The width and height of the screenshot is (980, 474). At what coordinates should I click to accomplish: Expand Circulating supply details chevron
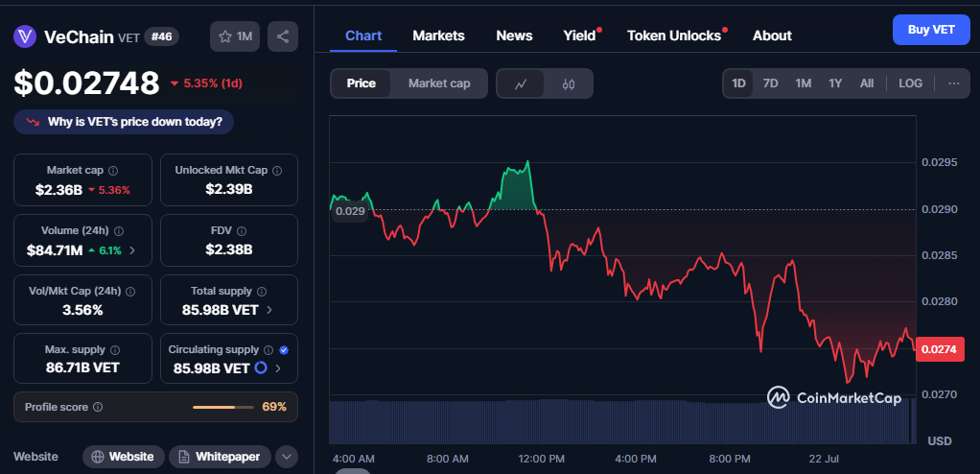point(278,368)
